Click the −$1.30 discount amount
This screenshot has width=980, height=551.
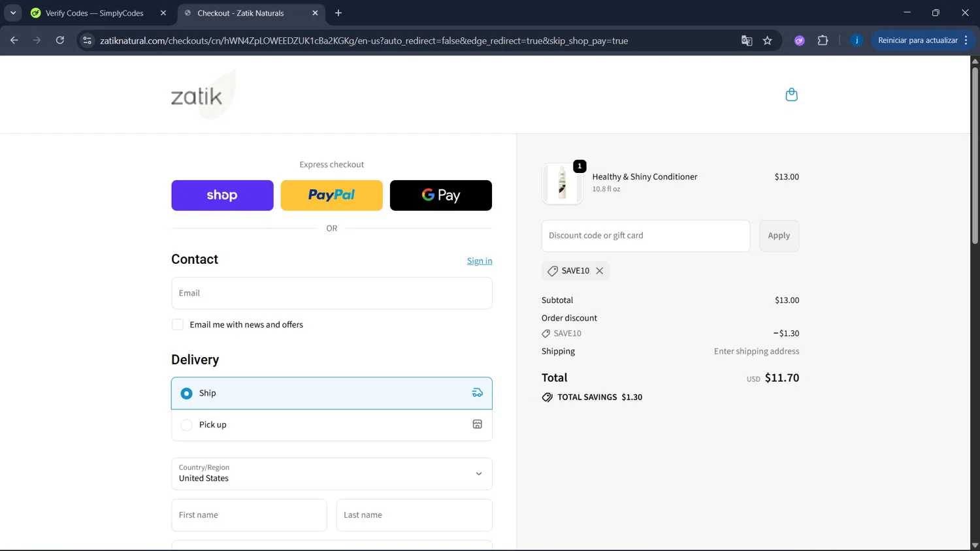point(786,334)
